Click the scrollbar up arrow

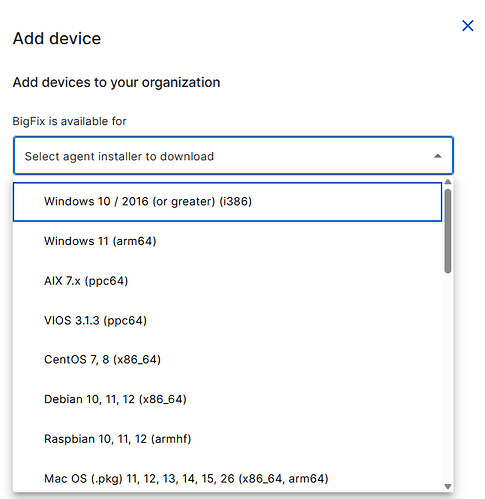pos(448,182)
